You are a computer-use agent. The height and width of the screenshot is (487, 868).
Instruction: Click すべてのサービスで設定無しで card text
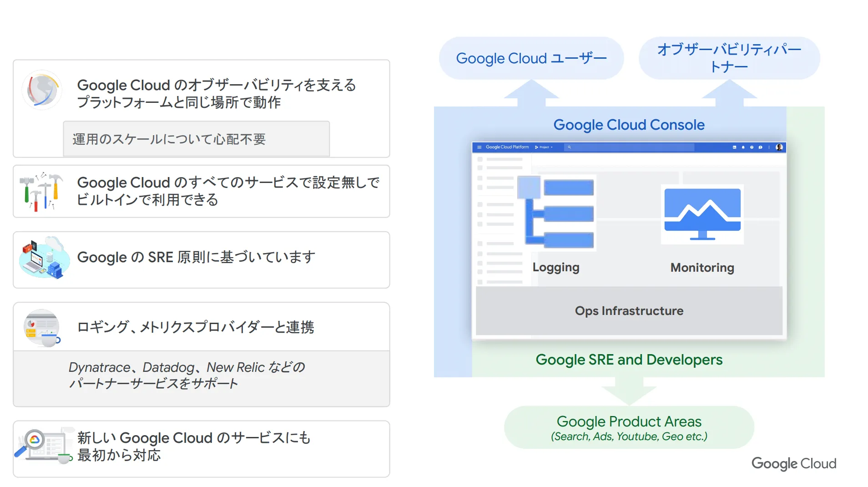[228, 191]
